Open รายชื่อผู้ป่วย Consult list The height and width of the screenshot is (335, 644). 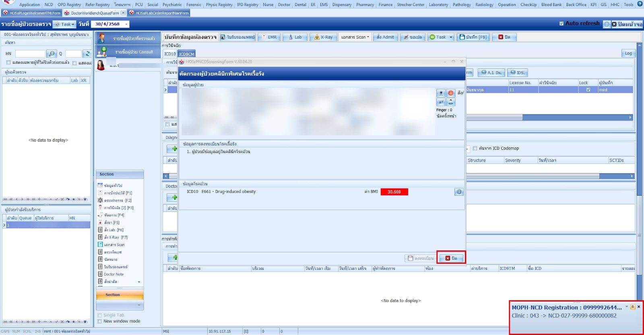[x=128, y=52]
